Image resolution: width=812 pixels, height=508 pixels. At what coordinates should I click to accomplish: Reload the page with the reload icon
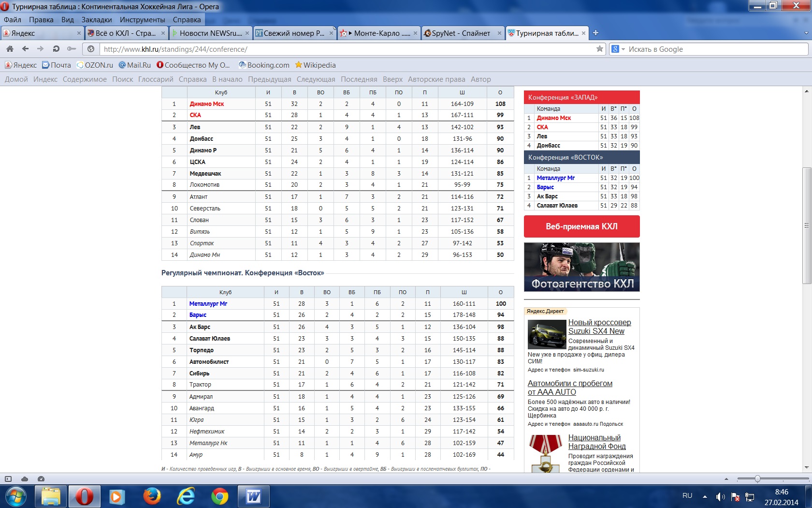(x=56, y=49)
